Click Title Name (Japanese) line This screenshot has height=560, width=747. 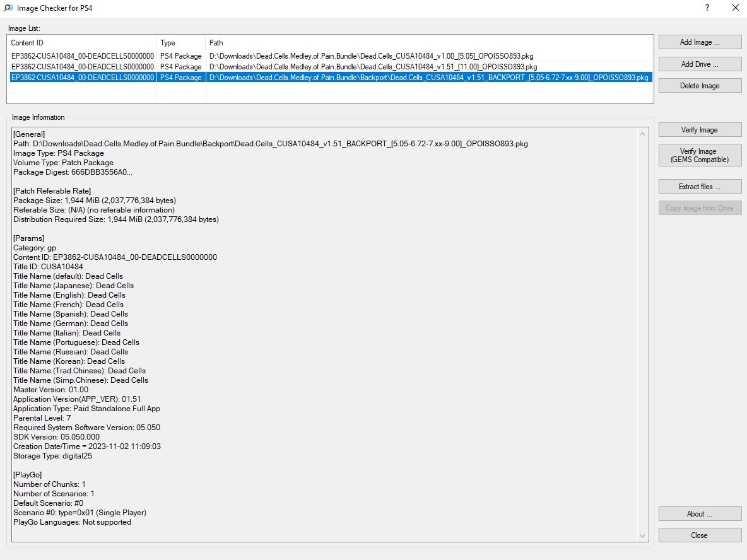pos(73,286)
